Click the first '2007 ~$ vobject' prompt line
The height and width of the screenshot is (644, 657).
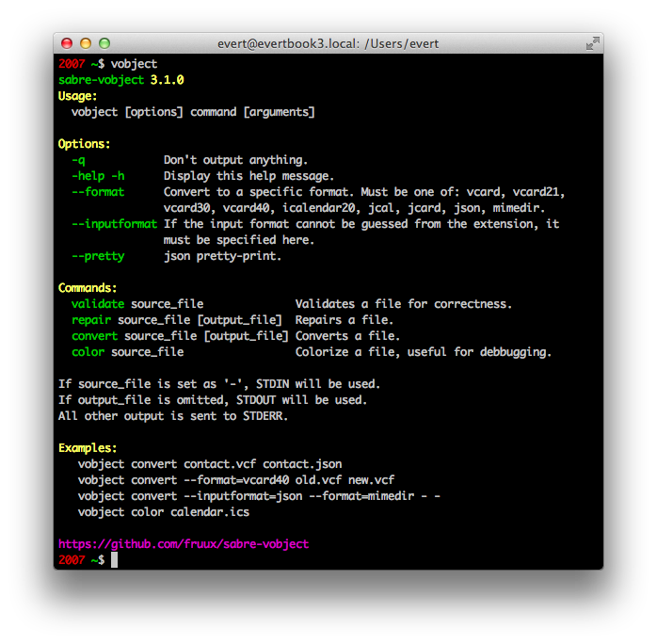tap(107, 64)
